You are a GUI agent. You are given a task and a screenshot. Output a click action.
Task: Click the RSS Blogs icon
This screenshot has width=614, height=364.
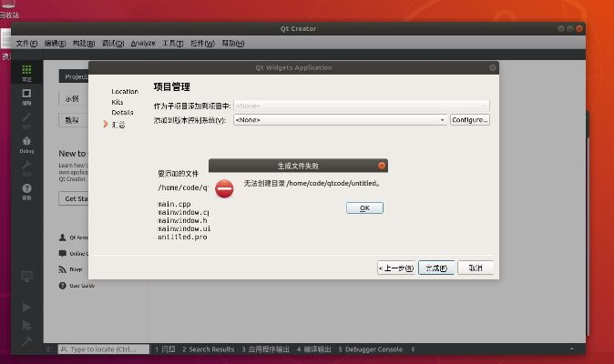[x=63, y=269]
